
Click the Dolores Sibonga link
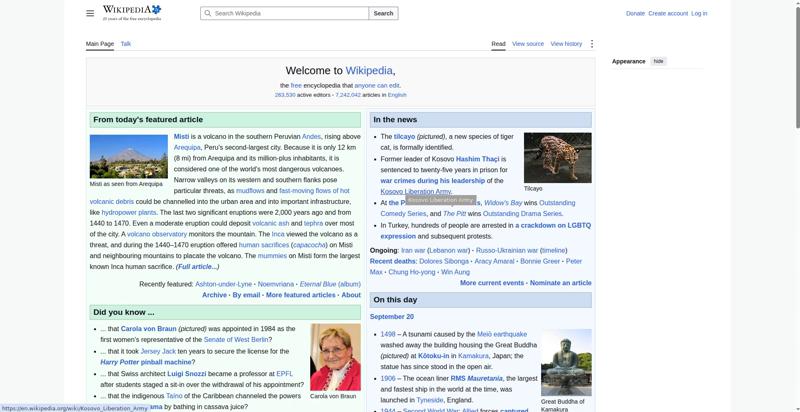444,261
